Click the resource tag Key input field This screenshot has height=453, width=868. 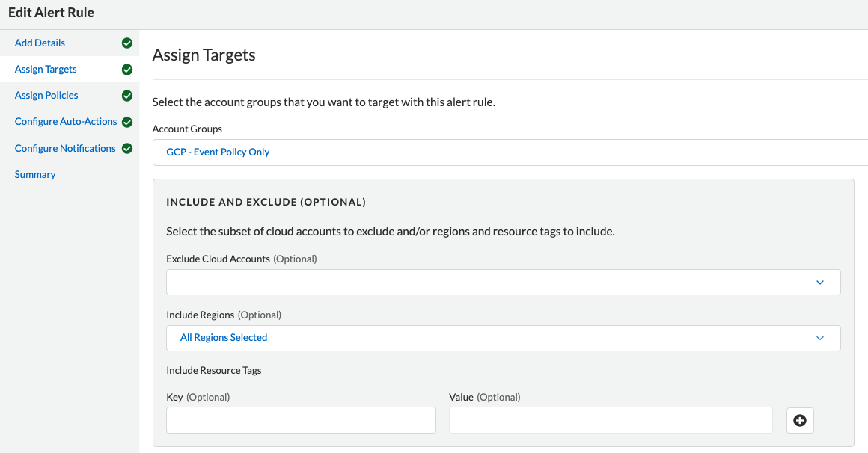pos(301,420)
